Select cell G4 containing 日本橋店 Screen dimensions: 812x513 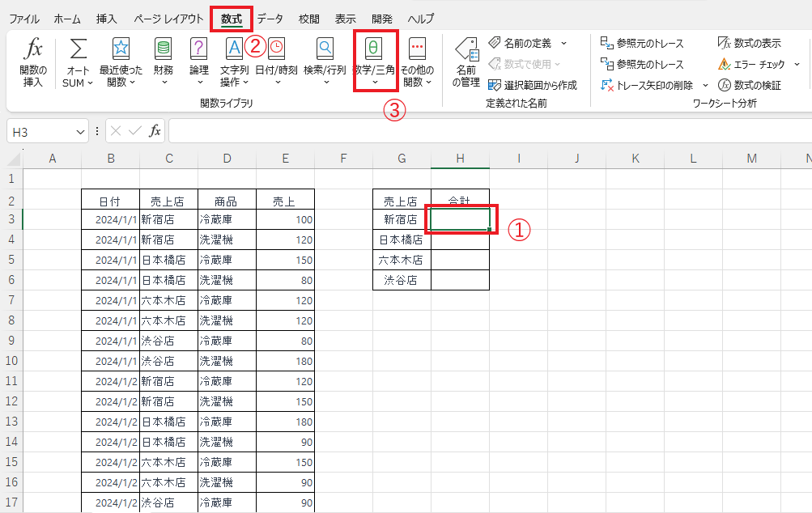pyautogui.click(x=402, y=240)
